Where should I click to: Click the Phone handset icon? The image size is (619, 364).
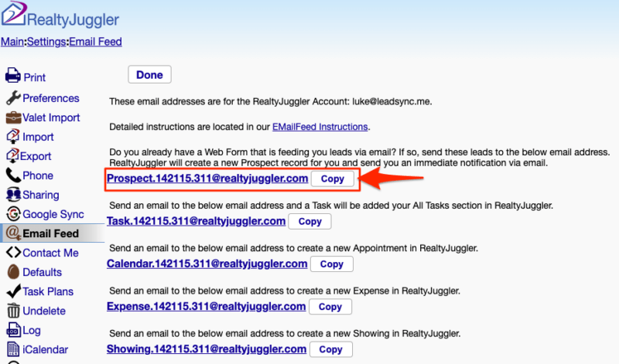13,175
